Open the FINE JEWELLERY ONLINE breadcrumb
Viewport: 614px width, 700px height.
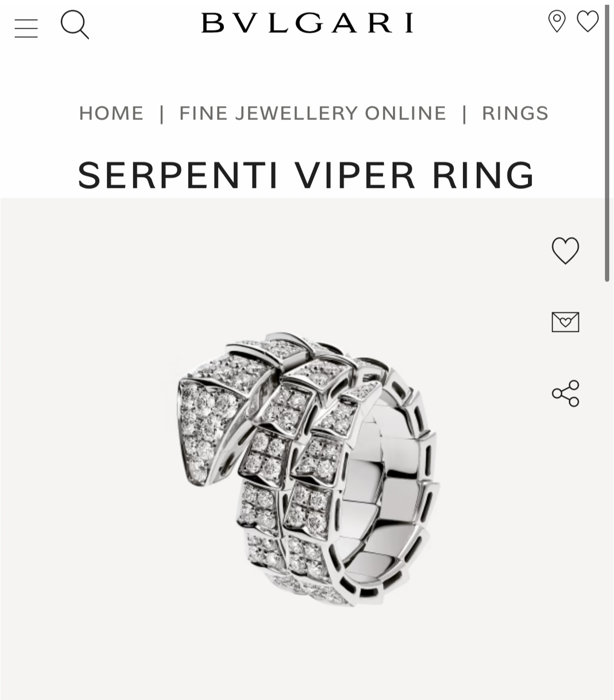click(x=313, y=113)
